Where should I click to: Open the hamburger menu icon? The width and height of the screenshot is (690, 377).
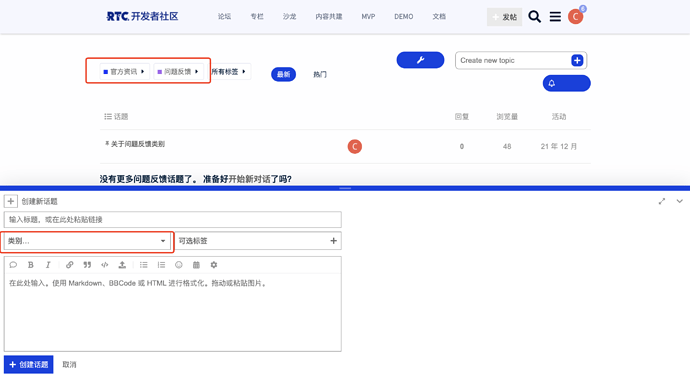[555, 17]
